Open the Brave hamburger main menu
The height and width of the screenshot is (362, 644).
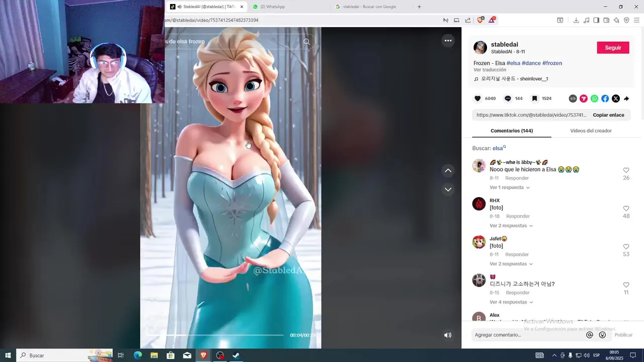(x=637, y=20)
